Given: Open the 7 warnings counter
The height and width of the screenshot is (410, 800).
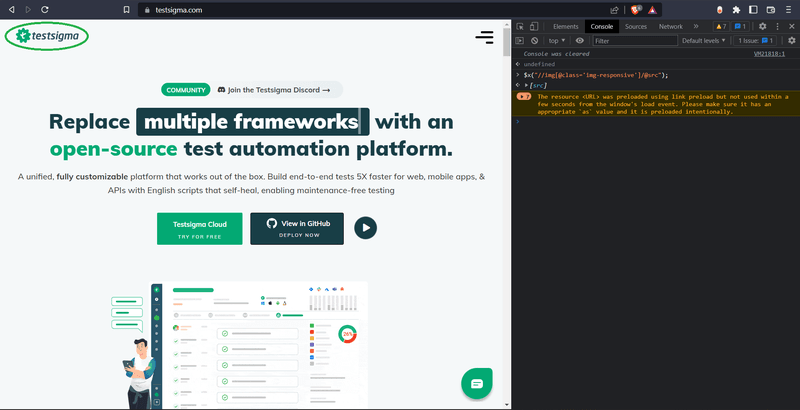Looking at the screenshot, I should 721,27.
